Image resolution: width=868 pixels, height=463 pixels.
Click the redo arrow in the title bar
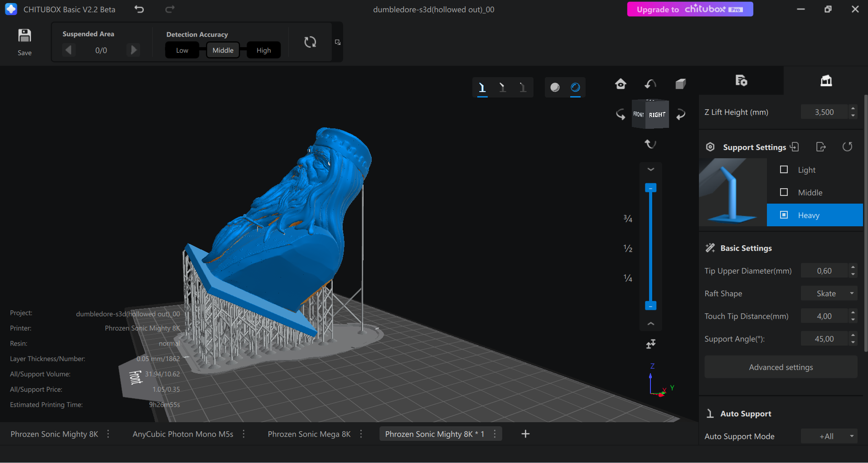pos(170,9)
